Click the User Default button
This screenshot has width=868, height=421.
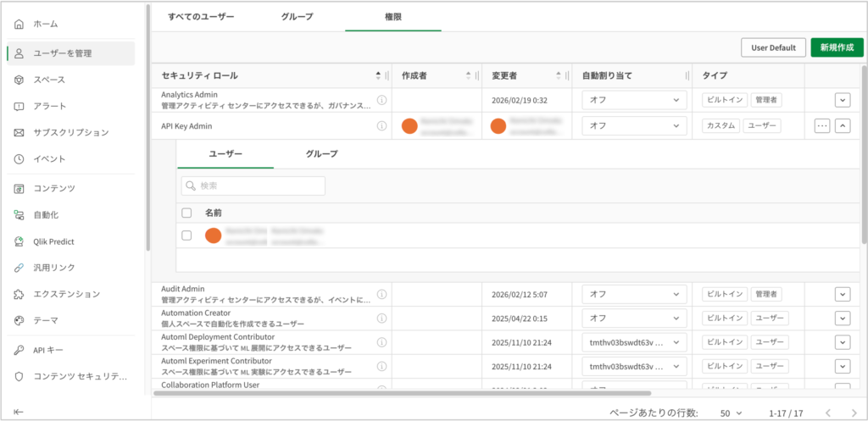pyautogui.click(x=772, y=47)
